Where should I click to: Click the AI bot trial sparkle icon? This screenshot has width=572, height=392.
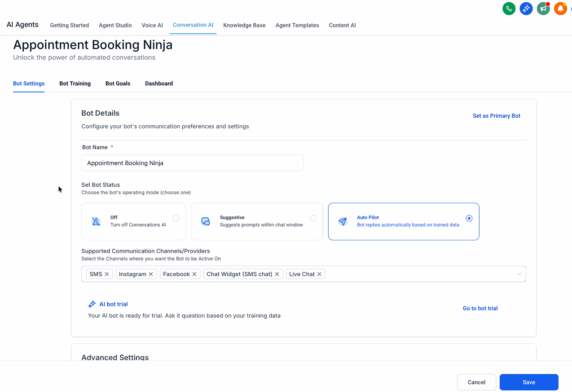click(x=92, y=304)
